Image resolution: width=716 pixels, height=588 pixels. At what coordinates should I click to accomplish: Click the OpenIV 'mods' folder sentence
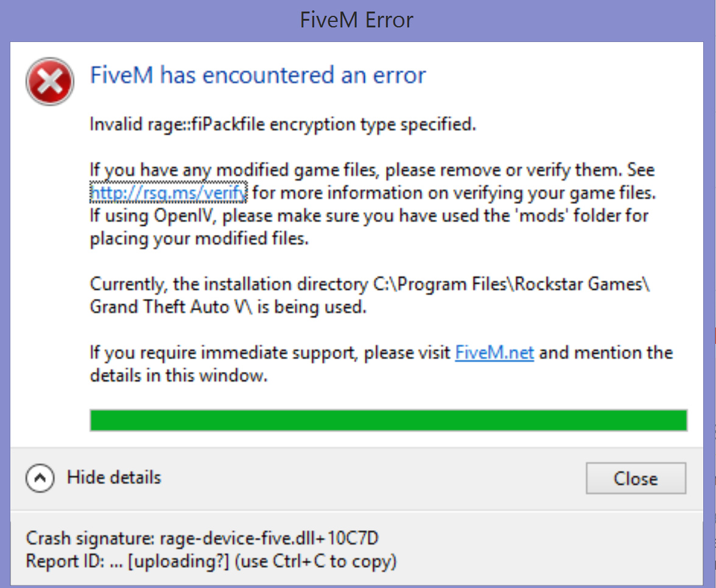point(369,215)
